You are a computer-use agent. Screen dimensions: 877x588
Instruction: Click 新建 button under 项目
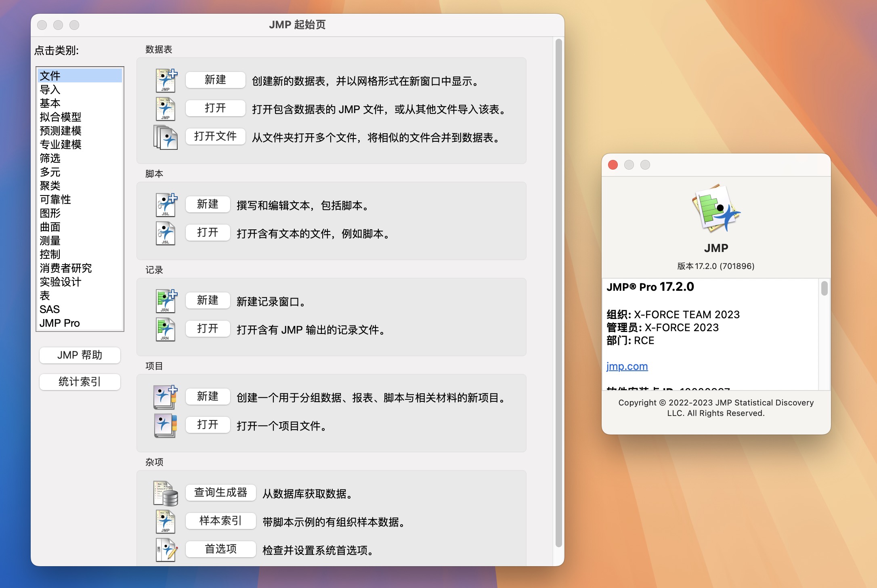click(208, 397)
